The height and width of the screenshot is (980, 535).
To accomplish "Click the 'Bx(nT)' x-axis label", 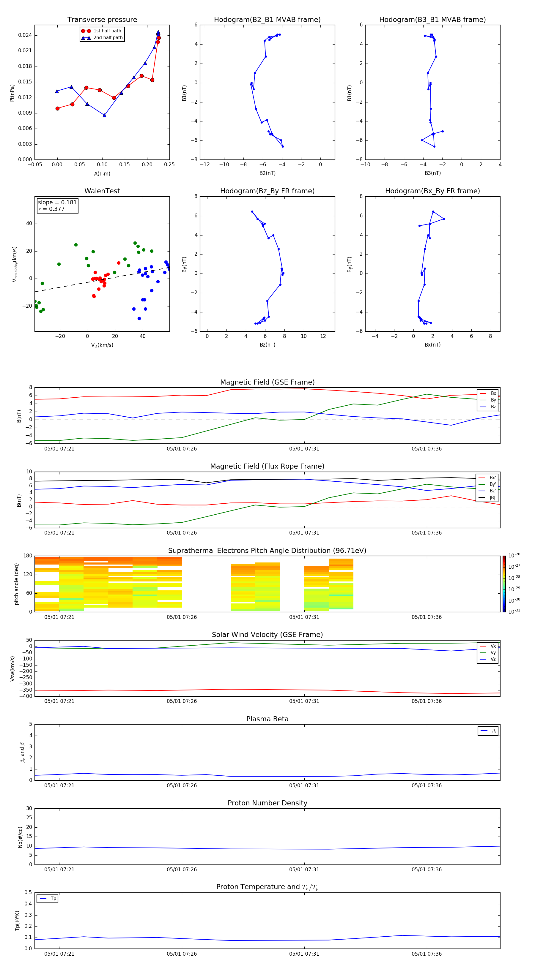I will 432,345.
